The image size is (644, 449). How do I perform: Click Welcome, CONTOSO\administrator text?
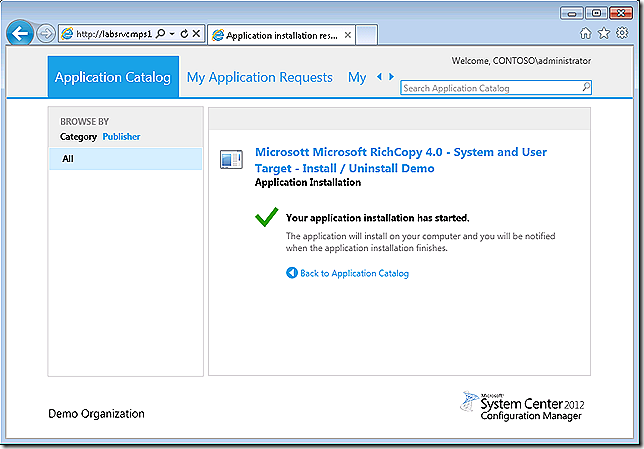coord(521,61)
